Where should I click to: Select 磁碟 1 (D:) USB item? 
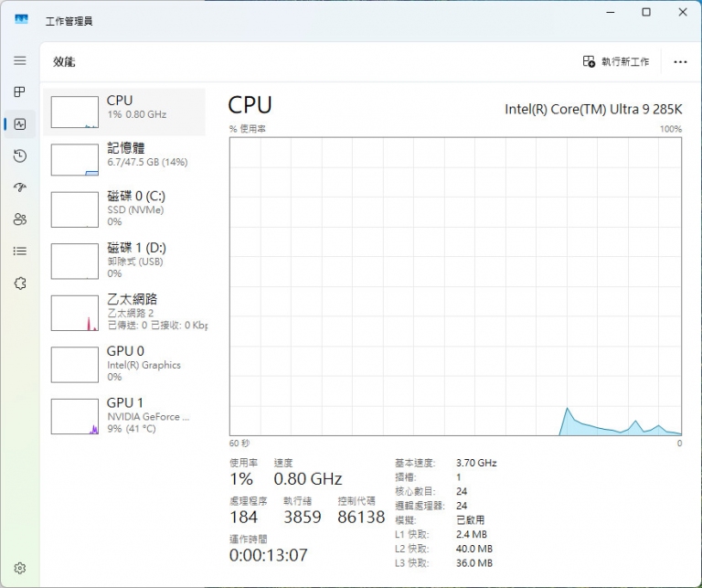(124, 262)
